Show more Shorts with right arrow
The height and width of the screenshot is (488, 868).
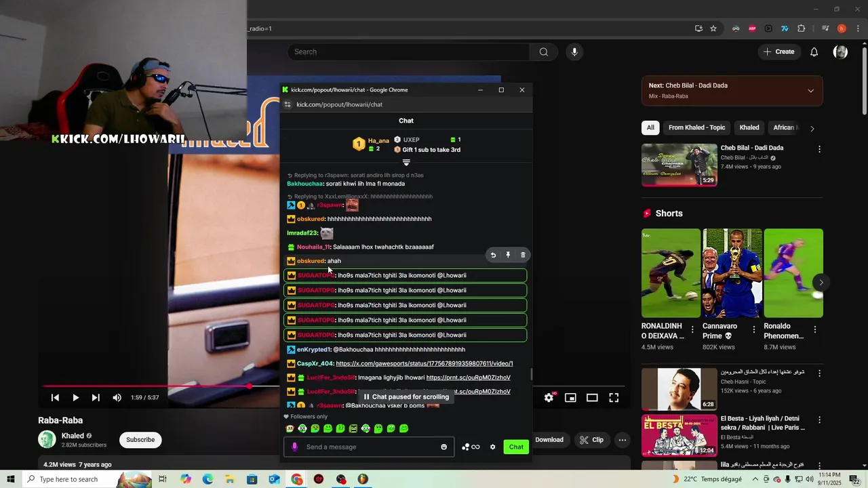click(821, 282)
